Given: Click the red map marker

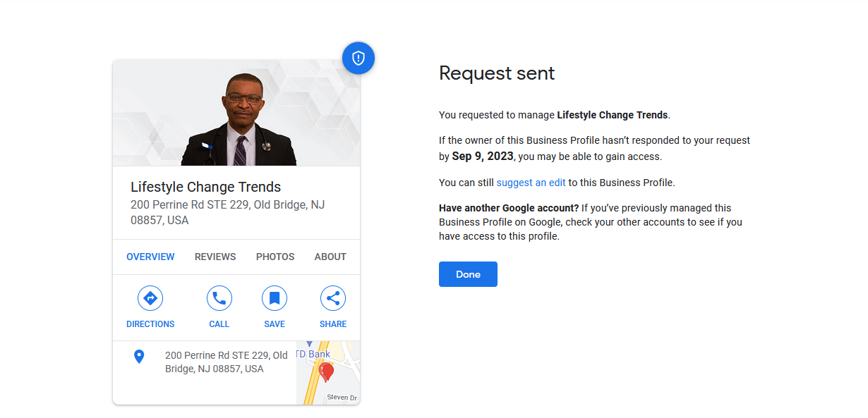Looking at the screenshot, I should tap(326, 372).
